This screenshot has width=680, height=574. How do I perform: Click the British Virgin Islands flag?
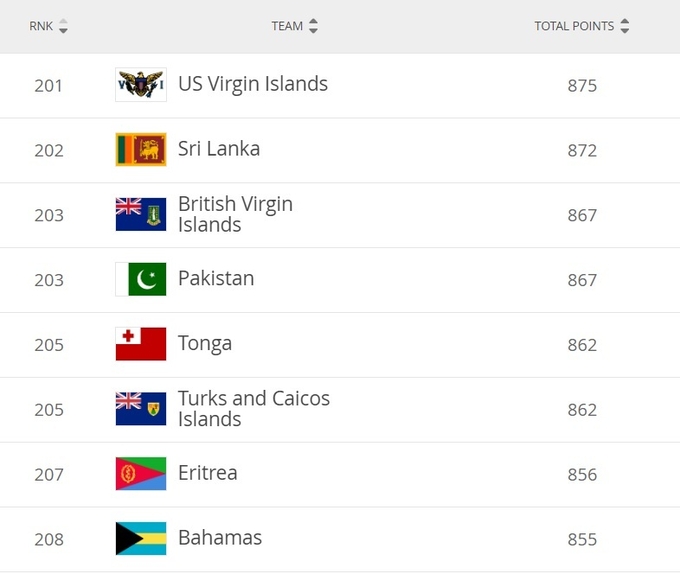point(141,214)
